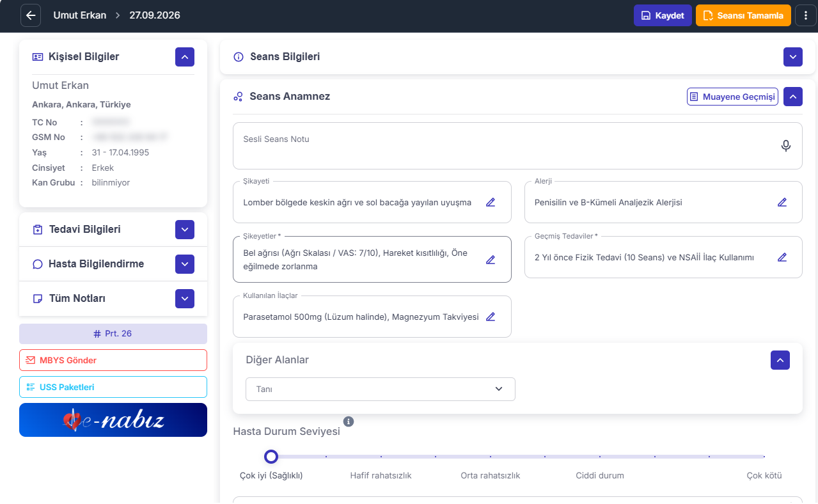The image size is (818, 504).
Task: Go back using the arrow button
Action: (31, 15)
